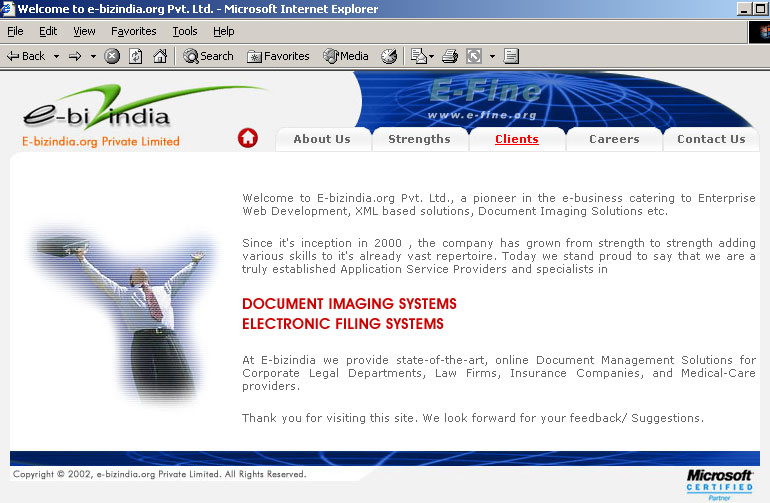Click the Internet Explorer title bar icon
Viewport: 770px width, 503px height.
pyautogui.click(x=8, y=8)
